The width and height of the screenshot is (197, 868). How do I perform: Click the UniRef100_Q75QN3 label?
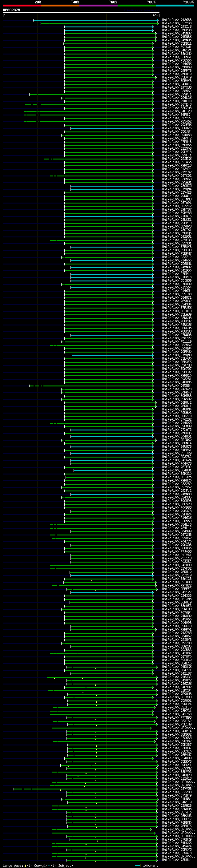[x=177, y=355]
